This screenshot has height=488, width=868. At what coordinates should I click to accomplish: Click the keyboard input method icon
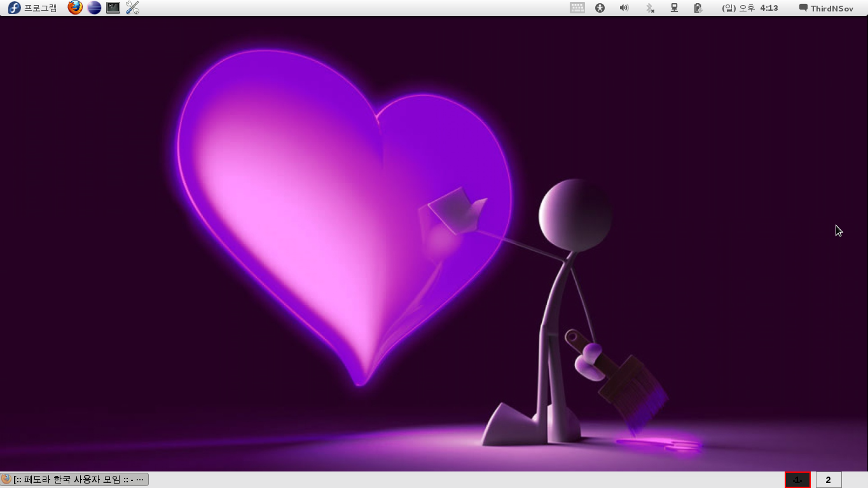click(x=577, y=8)
